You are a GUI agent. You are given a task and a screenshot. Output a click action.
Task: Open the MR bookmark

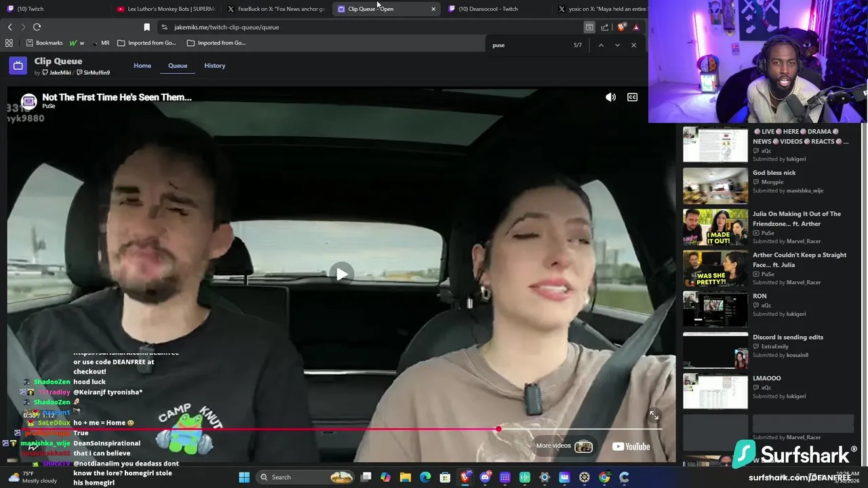pyautogui.click(x=101, y=43)
